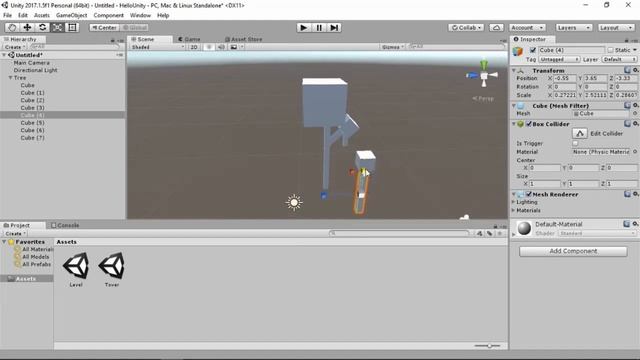
Task: Open Mesh Renderer help book icon
Action: tap(627, 194)
